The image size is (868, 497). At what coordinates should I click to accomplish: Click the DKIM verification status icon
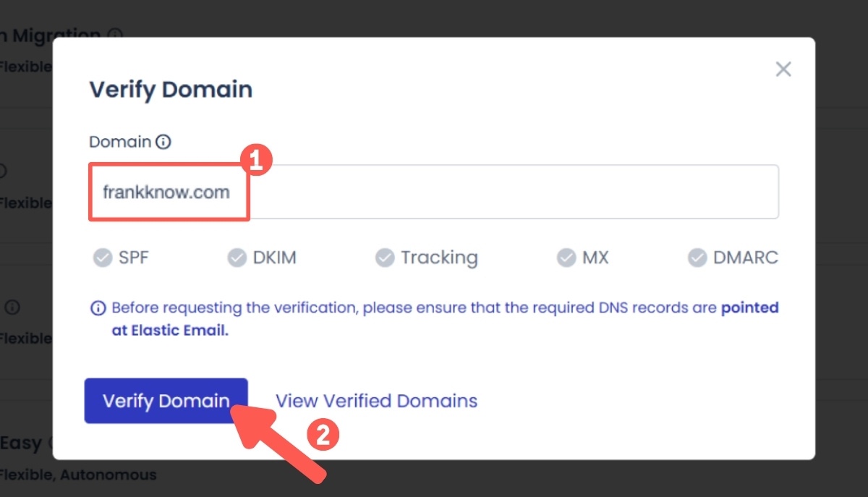[x=237, y=257]
